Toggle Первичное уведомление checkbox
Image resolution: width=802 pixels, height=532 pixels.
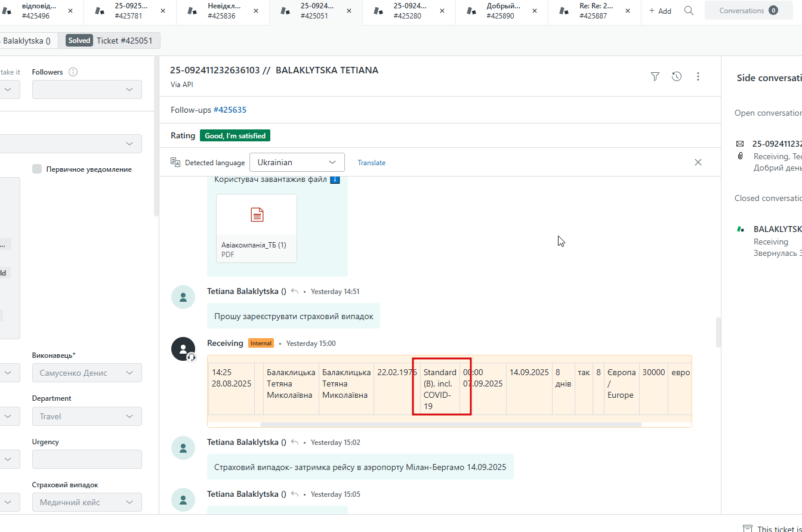tap(37, 169)
